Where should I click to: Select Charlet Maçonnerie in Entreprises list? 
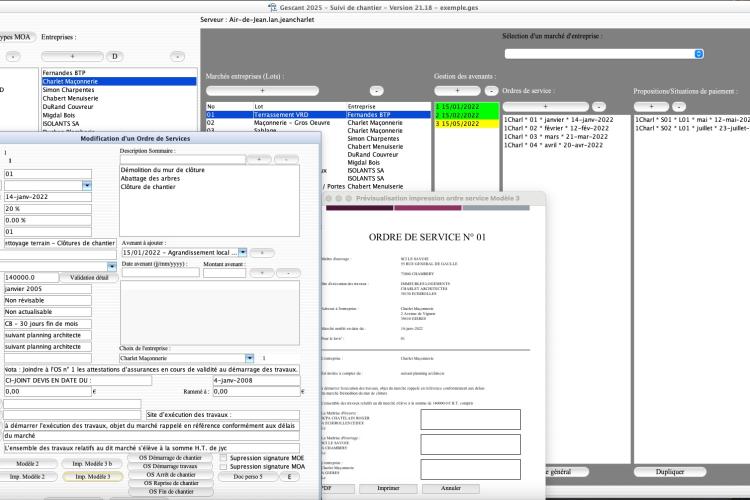(119, 81)
